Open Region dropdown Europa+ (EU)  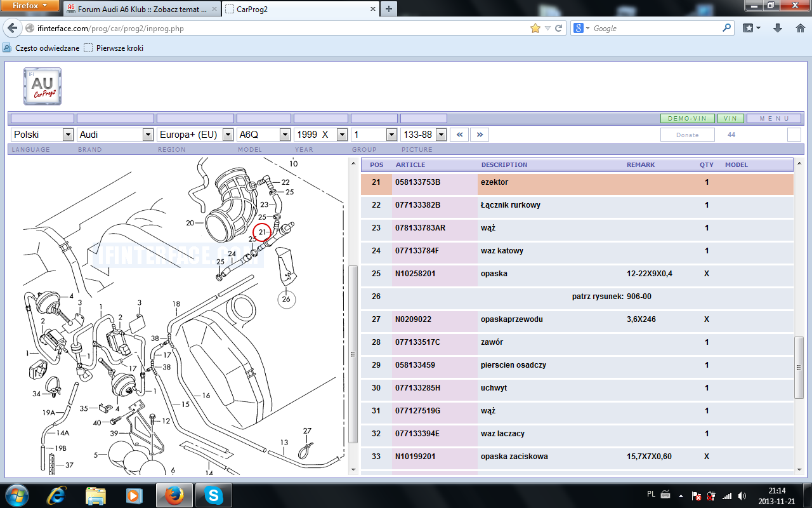[x=195, y=135]
